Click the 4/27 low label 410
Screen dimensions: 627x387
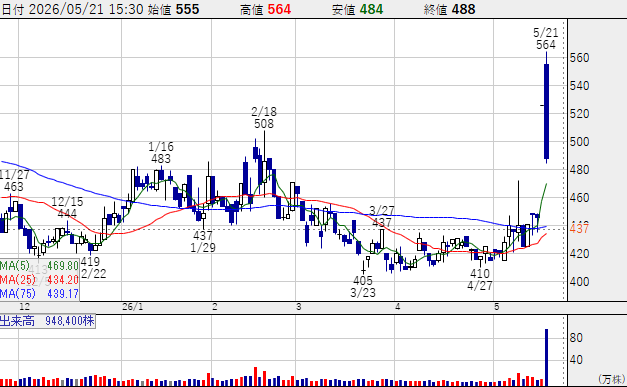(x=480, y=273)
